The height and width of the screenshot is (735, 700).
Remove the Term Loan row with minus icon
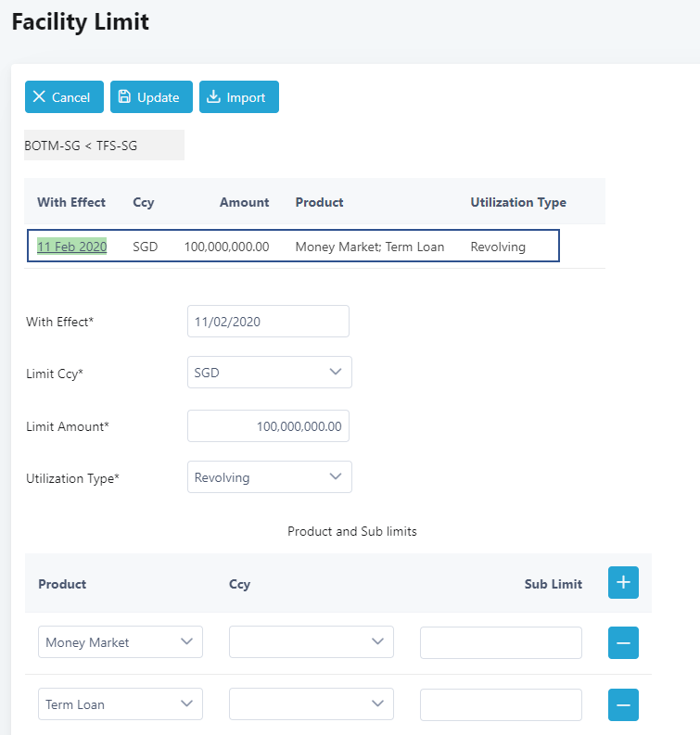click(623, 704)
